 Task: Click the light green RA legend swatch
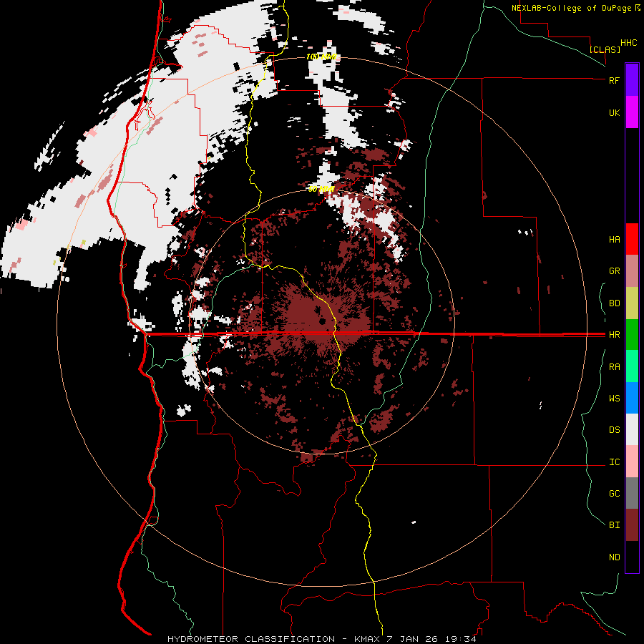[x=632, y=366]
